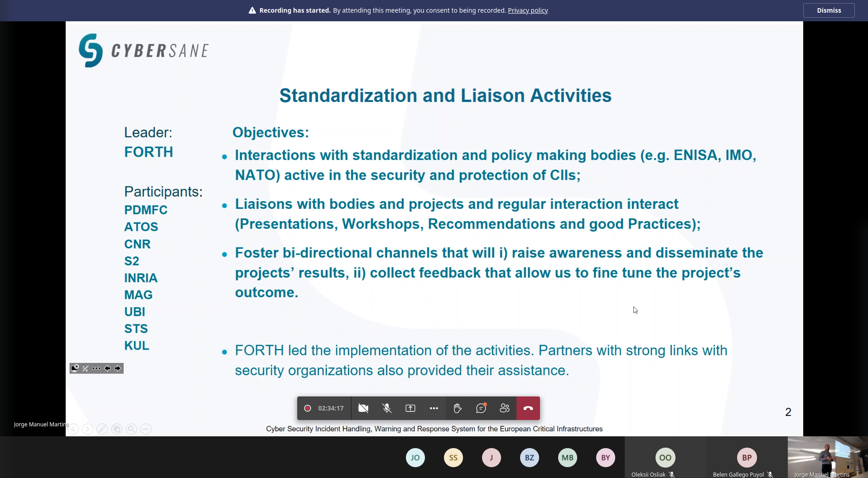Unmute the microphone

[x=387, y=408]
